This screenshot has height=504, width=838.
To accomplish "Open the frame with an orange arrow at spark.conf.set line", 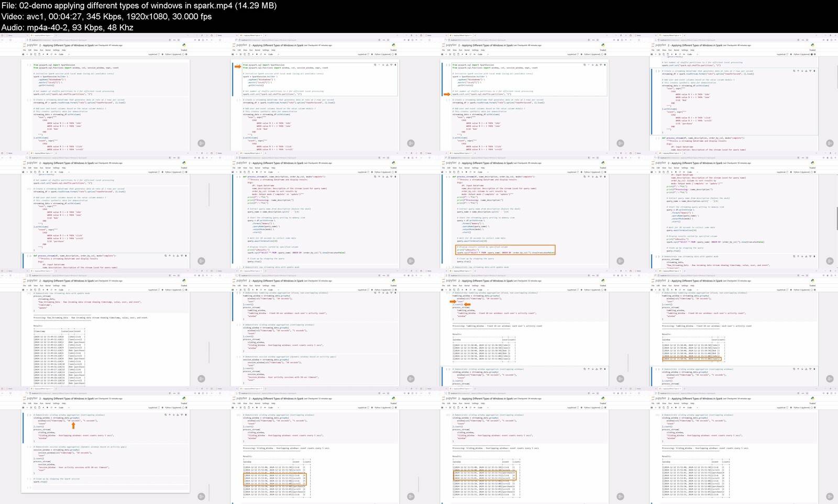I will pyautogui.click(x=524, y=92).
